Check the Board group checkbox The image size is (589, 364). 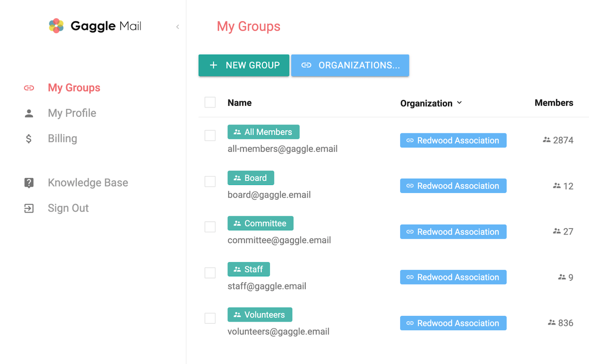pyautogui.click(x=210, y=182)
